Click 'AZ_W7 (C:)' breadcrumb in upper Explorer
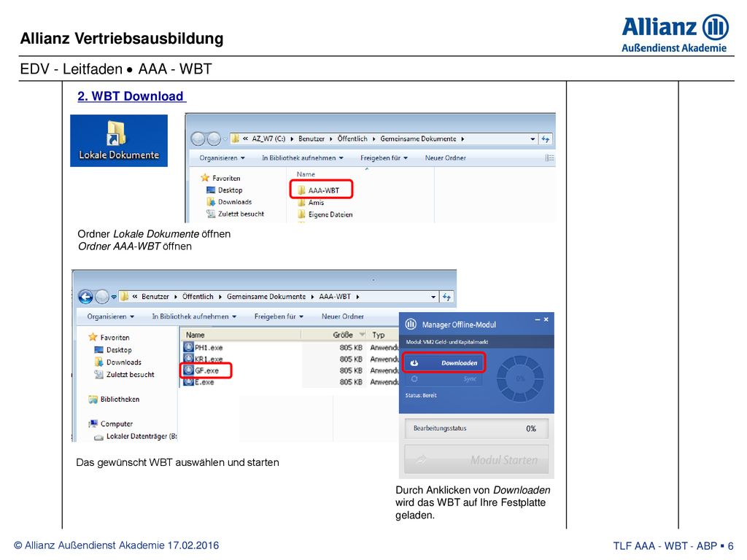Viewport: 747px width, 560px height. point(268,139)
